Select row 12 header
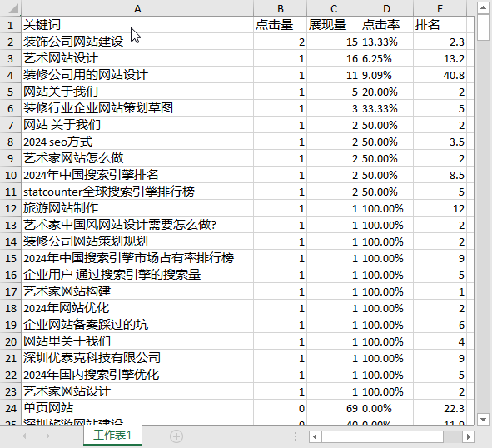The width and height of the screenshot is (492, 448). (10, 208)
